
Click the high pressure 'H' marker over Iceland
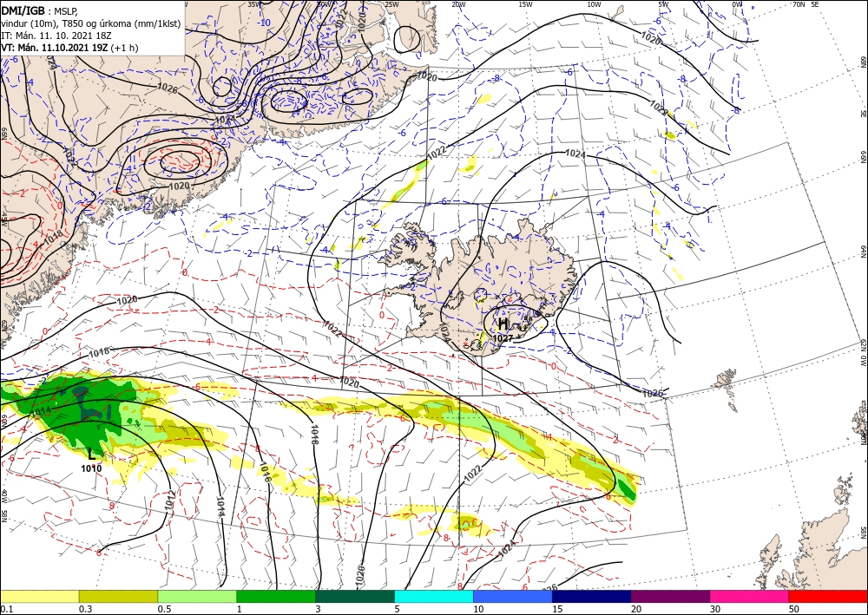pos(503,324)
